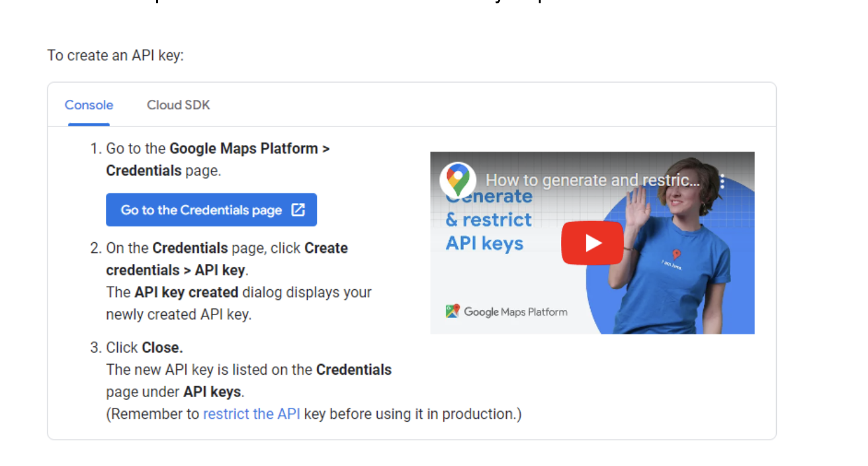Click 'On the Credentials page, click Create' text in step 2

click(x=227, y=248)
